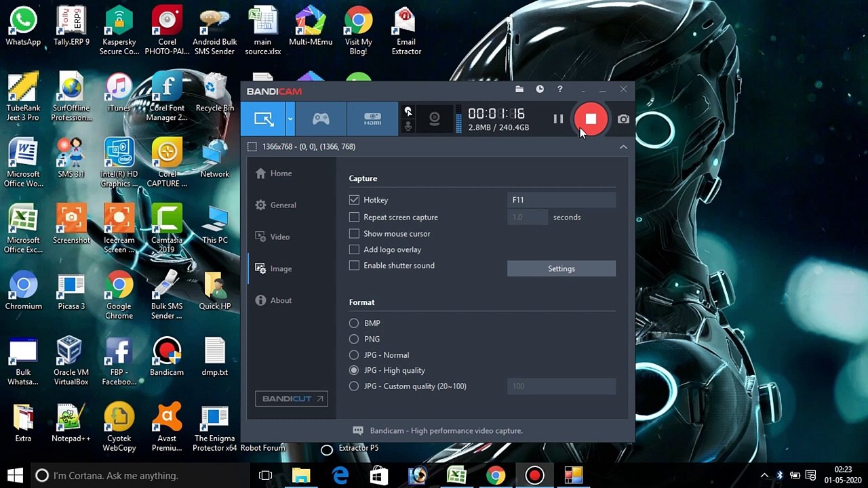Enable Repeat screen capture checkbox
Viewport: 868px width, 488px height.
point(354,218)
